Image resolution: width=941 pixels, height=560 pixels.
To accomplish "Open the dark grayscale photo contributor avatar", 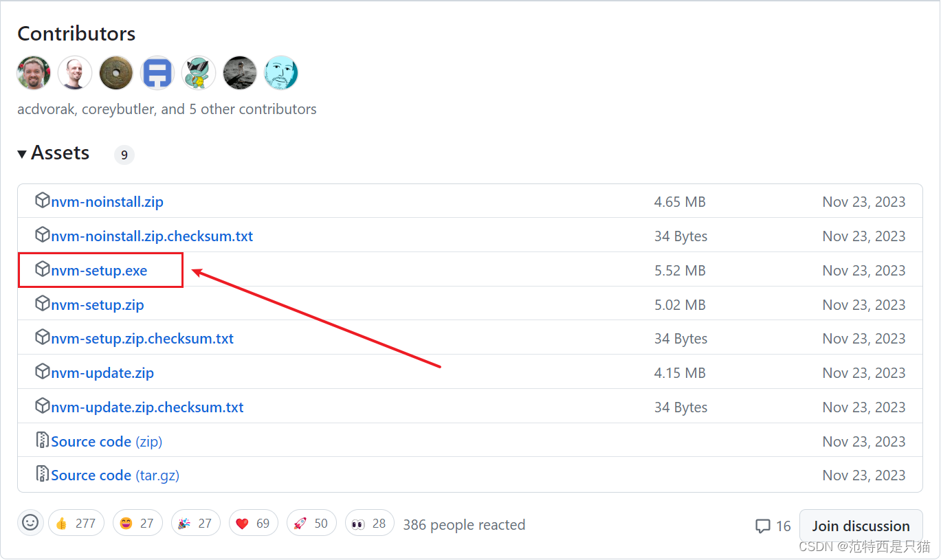I will [240, 73].
